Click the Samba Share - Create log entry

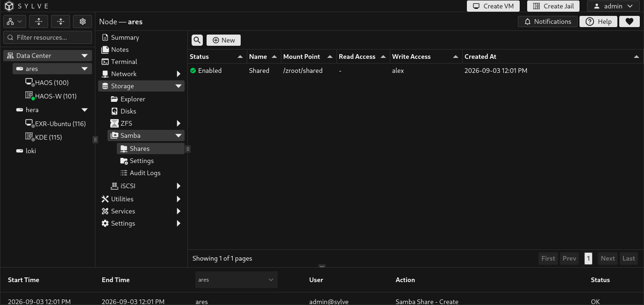tap(427, 302)
